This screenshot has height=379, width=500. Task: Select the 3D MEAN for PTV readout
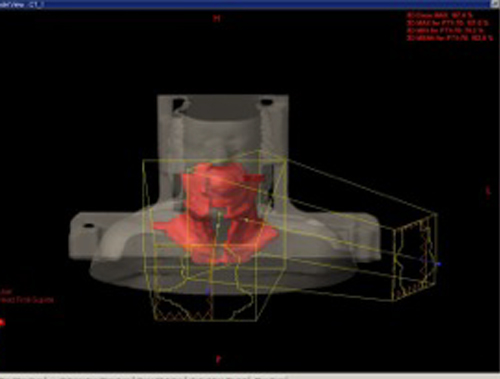click(450, 38)
